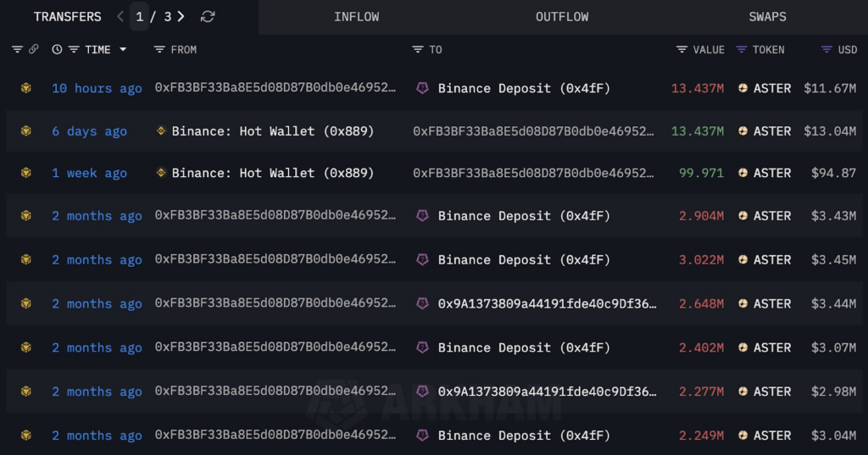The width and height of the screenshot is (868, 455).
Task: Switch to the OUTFLOW tab
Action: tap(562, 17)
